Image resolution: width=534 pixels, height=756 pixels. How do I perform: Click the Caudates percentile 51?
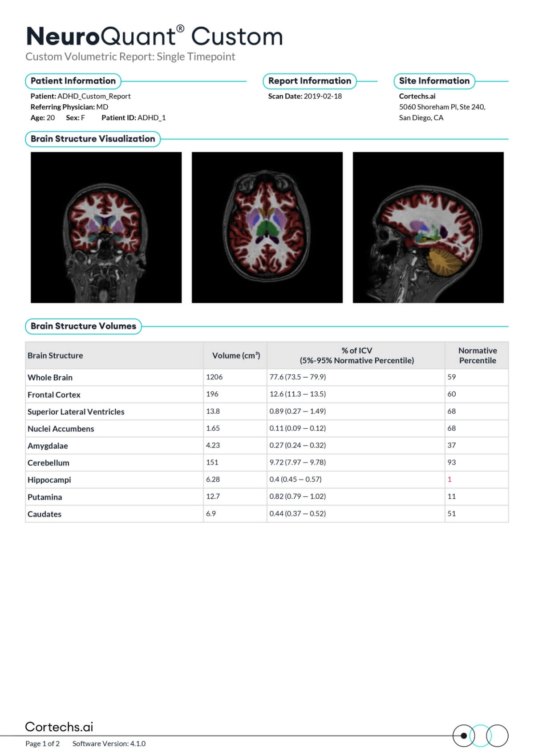point(452,513)
